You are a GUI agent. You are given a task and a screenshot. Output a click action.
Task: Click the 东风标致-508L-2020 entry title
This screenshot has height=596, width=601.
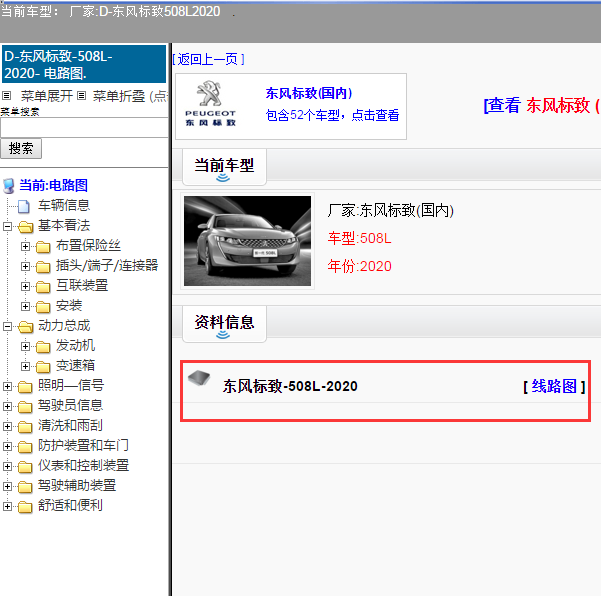(x=290, y=386)
